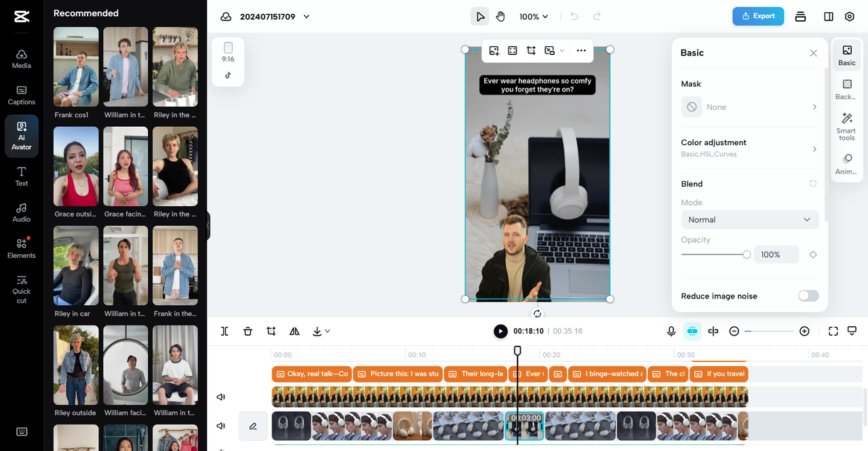Viewport: 868px width, 451px height.
Task: Toggle Reduce image noise switch
Action: (808, 296)
